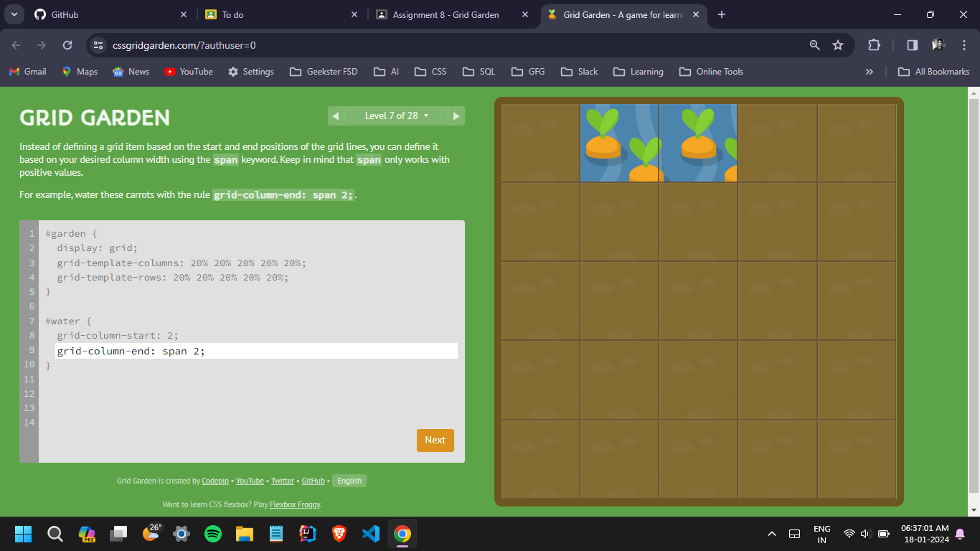
Task: Expand the hidden bookmarks overflow chevron
Action: (x=870, y=72)
